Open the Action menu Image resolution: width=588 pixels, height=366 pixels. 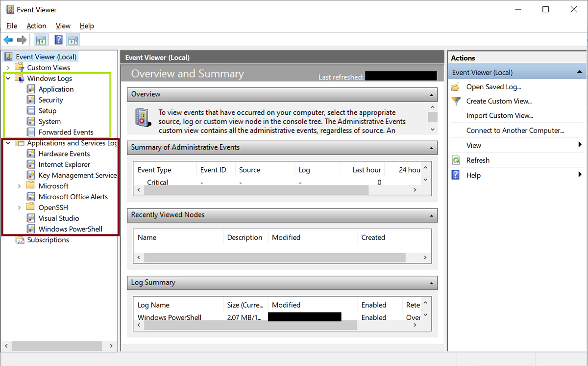click(x=36, y=26)
